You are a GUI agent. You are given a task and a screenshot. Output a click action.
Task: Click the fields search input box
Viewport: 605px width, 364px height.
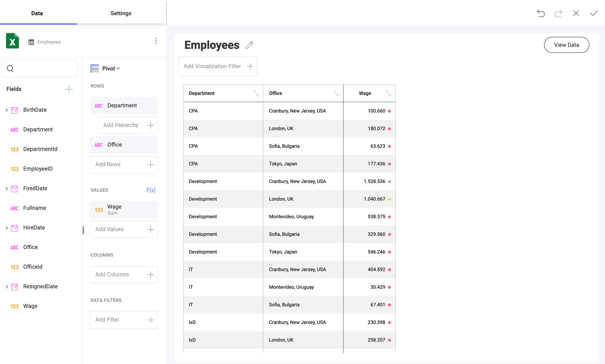(40, 68)
